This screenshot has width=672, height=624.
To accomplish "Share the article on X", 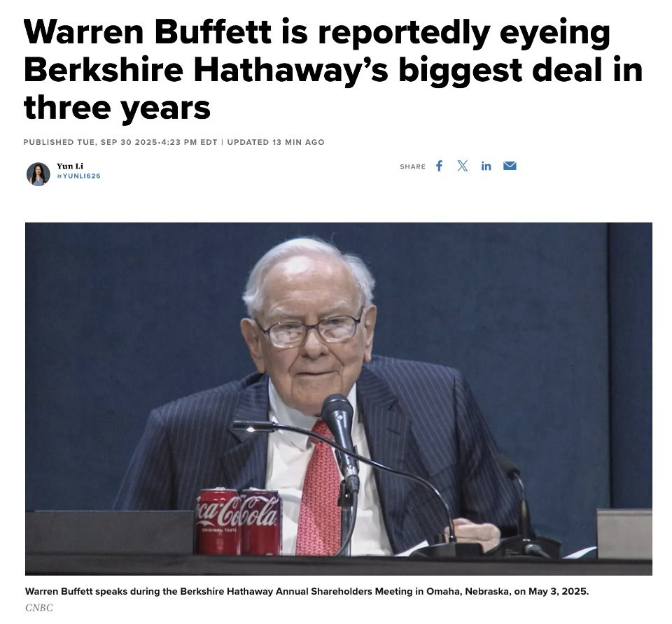I will pos(463,166).
